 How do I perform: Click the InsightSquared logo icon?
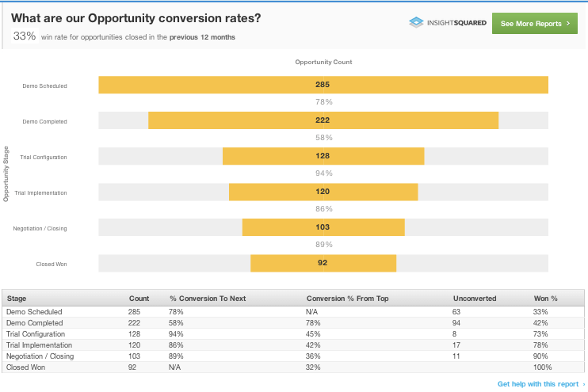pyautogui.click(x=415, y=23)
